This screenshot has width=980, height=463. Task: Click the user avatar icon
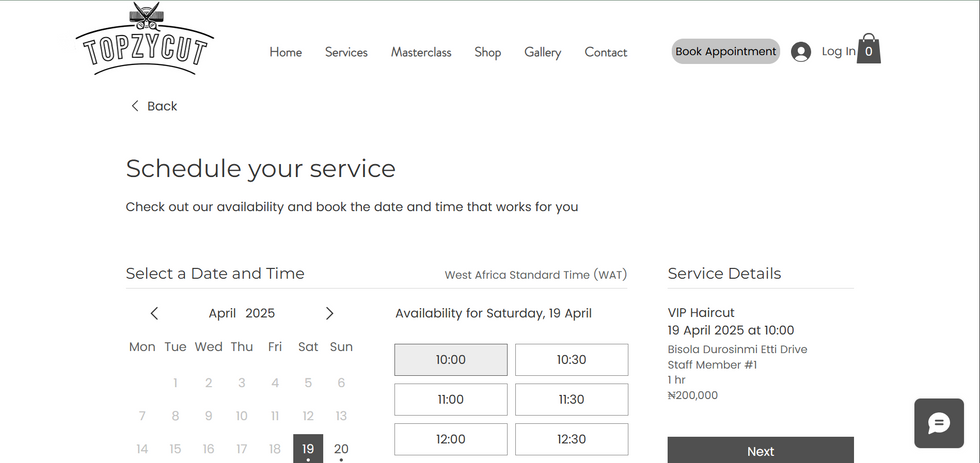pyautogui.click(x=801, y=52)
